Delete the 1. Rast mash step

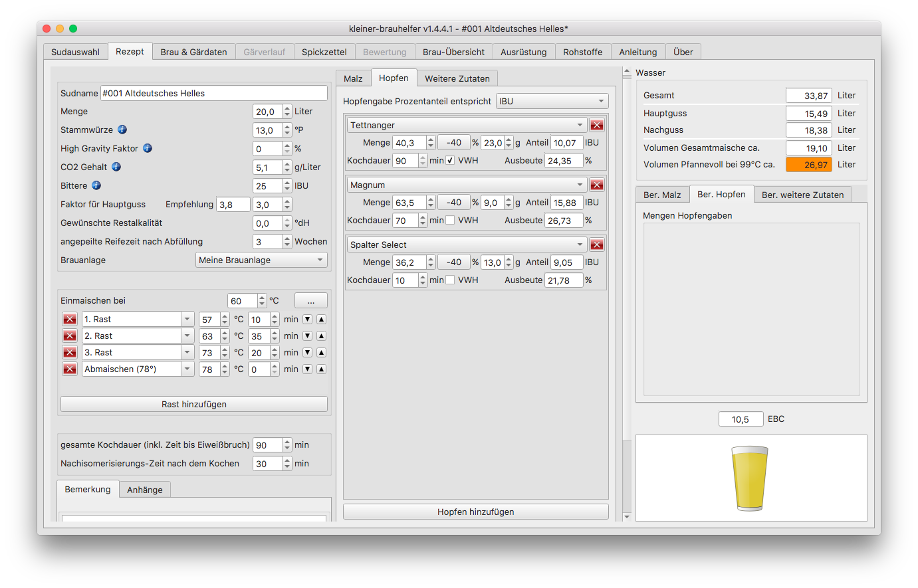[x=70, y=320]
